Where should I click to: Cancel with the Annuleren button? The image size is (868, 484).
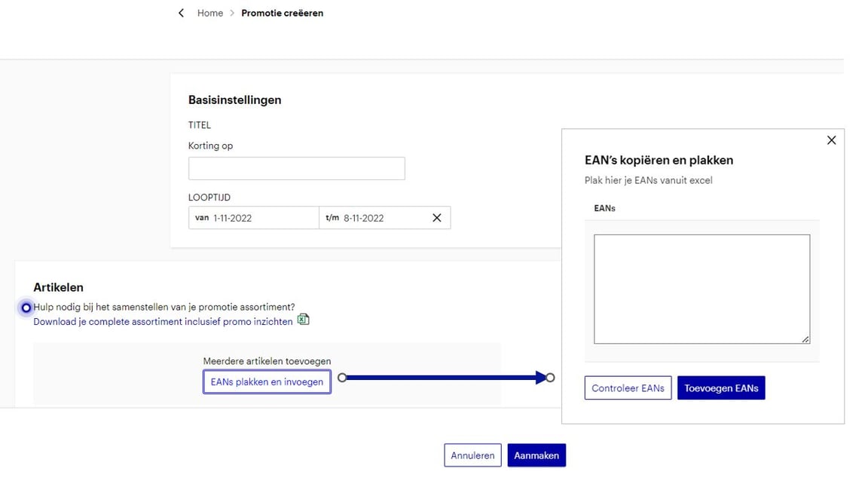point(472,455)
